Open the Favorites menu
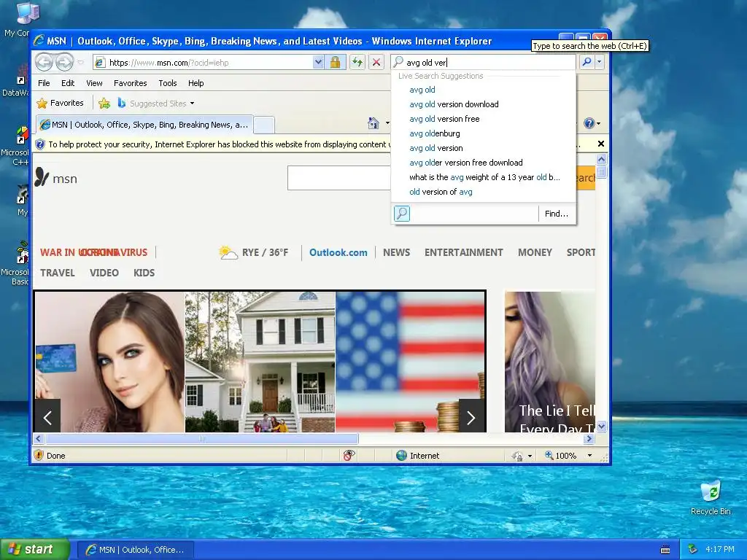 [130, 83]
